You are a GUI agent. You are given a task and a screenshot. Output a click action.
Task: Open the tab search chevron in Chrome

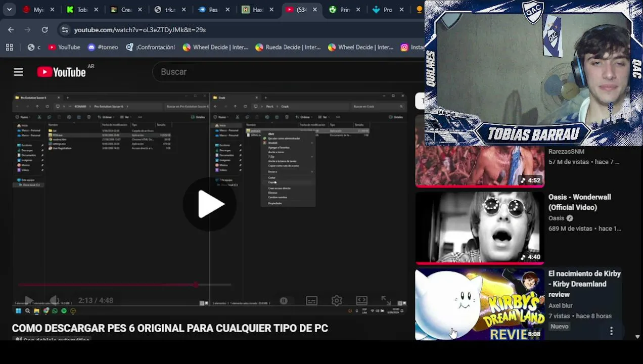tap(9, 10)
